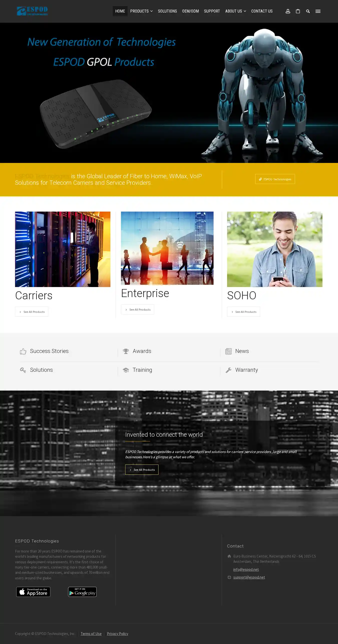
Task: Click the ESPOD logo in header
Action: tap(32, 11)
